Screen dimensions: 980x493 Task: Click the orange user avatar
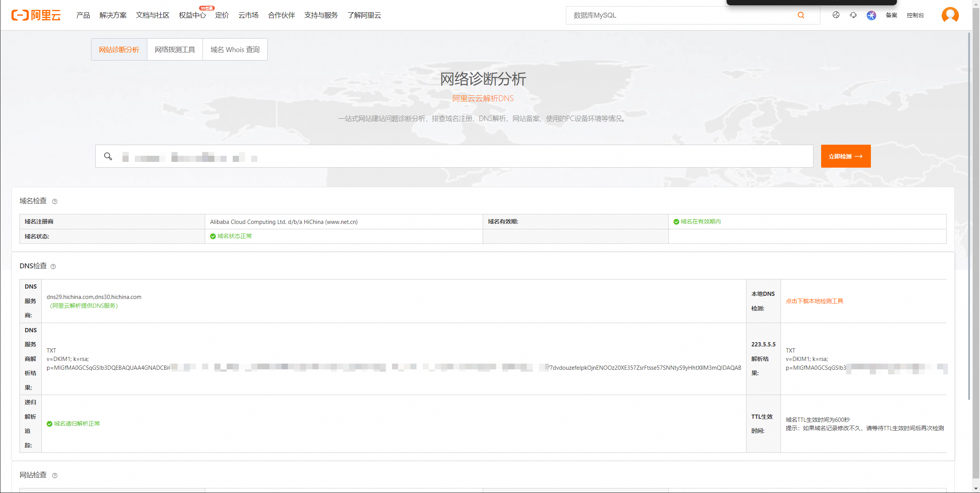coord(950,15)
